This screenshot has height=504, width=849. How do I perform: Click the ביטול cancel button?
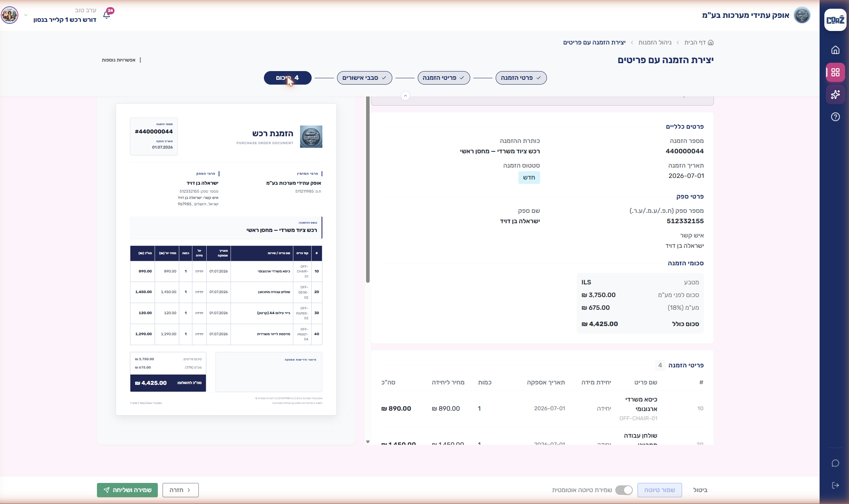[700, 490]
